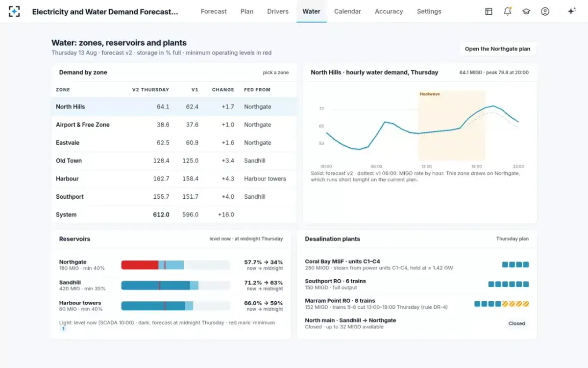Open the Settings tab

[429, 11]
